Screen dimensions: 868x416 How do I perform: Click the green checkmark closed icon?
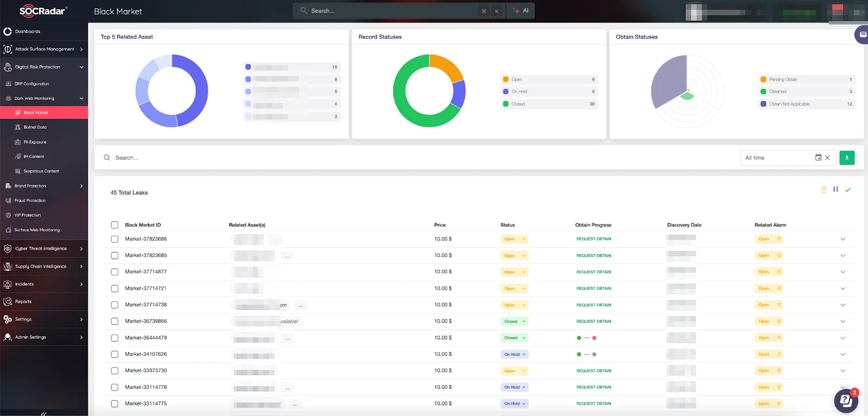pyautogui.click(x=848, y=190)
